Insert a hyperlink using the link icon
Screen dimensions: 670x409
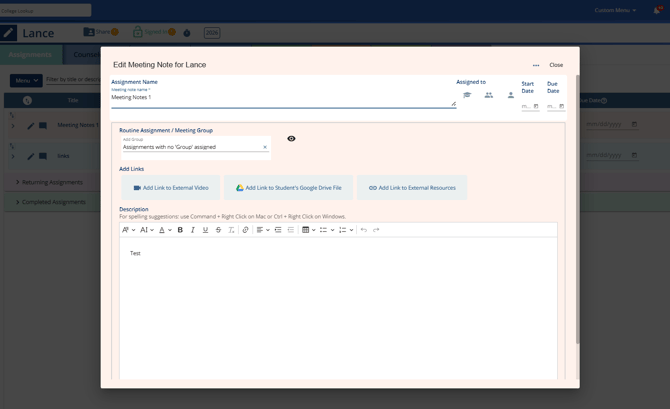point(245,230)
